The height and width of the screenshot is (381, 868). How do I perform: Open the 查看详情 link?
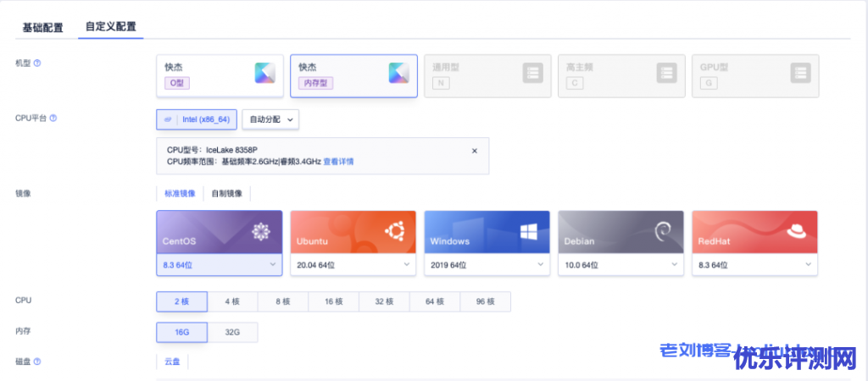pyautogui.click(x=338, y=161)
